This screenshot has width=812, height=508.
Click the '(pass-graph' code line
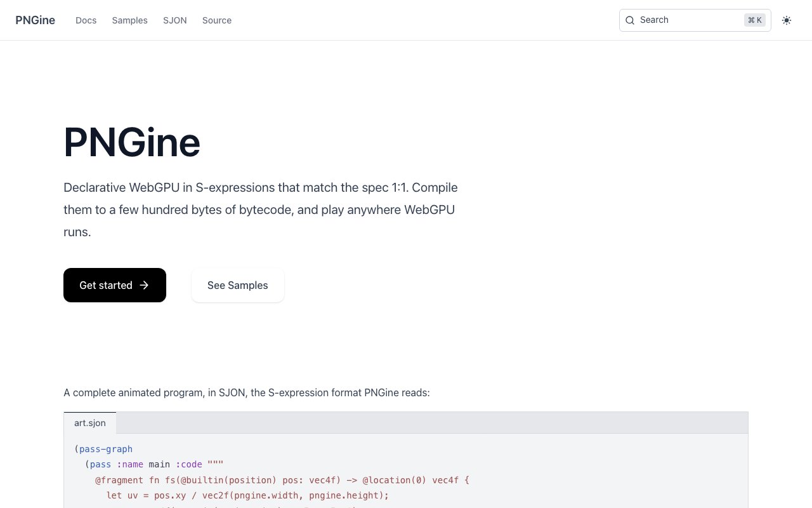coord(103,449)
